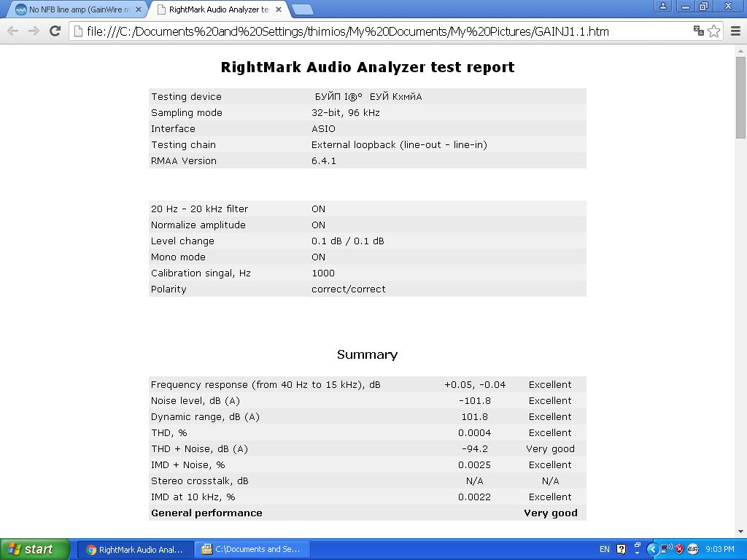Click the '+0.05, -0.04' frequency response value
This screenshot has width=747, height=560.
pyautogui.click(x=475, y=385)
